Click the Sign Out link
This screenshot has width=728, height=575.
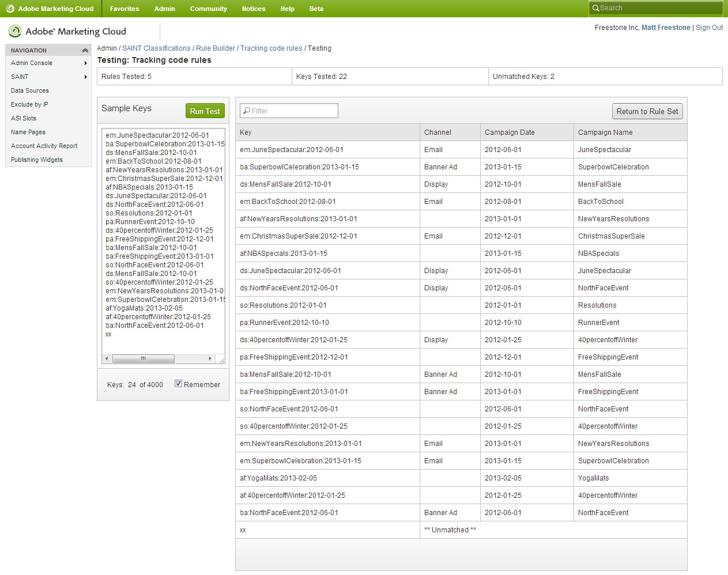coord(709,28)
